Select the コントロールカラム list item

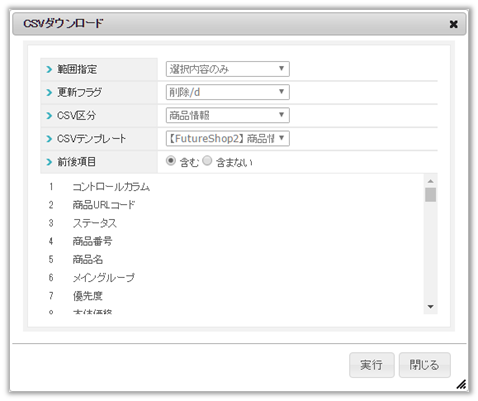111,187
